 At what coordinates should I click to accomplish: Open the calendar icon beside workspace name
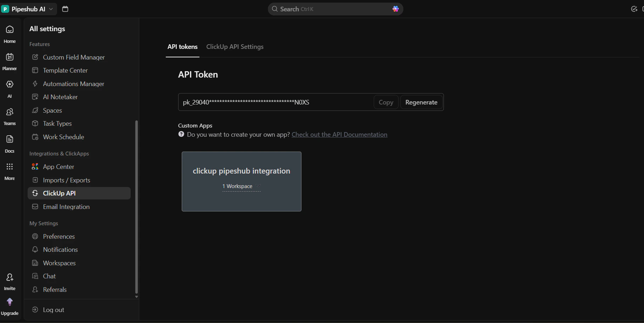coord(65,9)
